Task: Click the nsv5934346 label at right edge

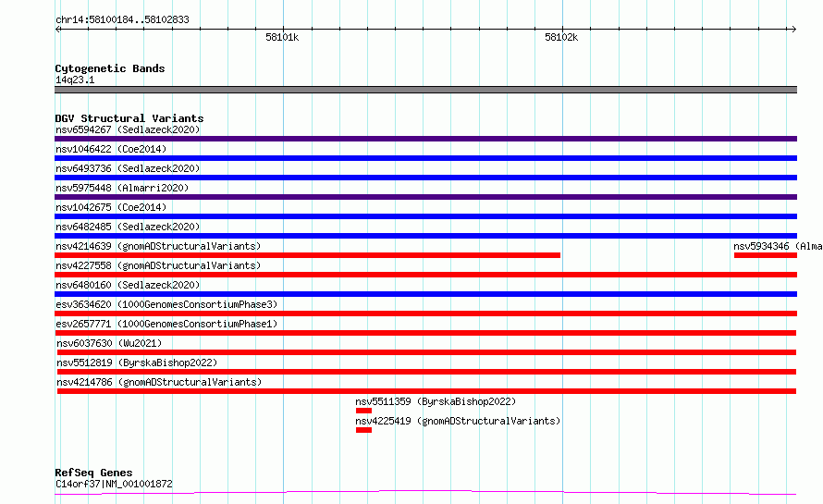Action: (x=778, y=246)
